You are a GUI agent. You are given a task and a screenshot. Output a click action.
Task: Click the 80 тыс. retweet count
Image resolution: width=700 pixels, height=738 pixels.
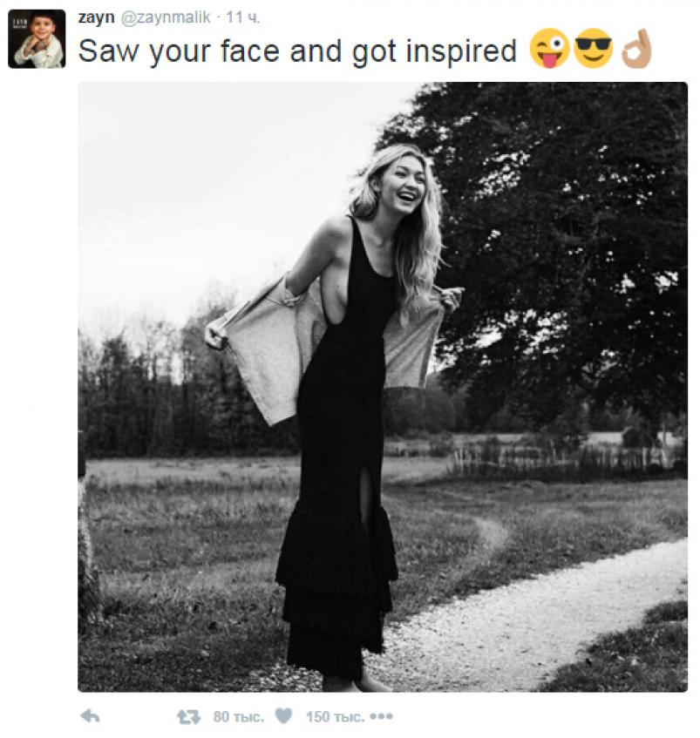[238, 716]
